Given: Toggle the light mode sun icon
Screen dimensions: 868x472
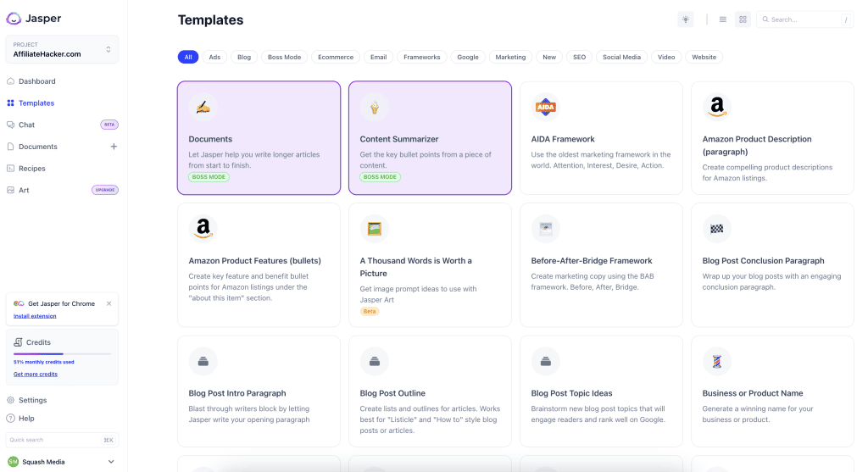Looking at the screenshot, I should click(x=685, y=19).
